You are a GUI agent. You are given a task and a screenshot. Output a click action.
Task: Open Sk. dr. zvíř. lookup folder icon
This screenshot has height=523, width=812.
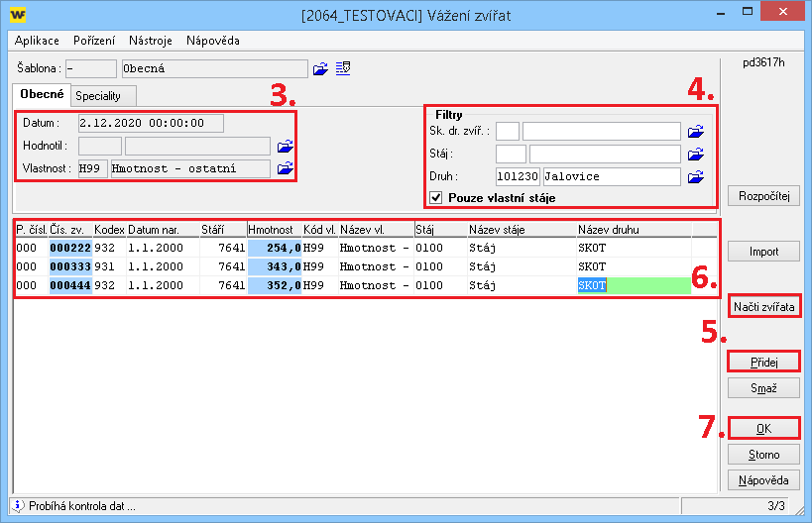point(696,131)
